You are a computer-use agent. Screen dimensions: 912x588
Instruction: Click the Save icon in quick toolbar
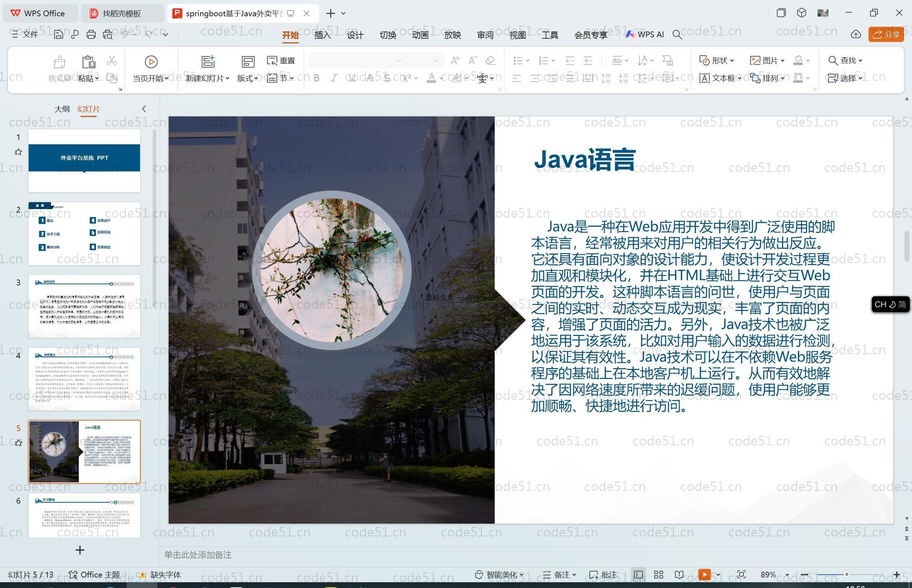(x=58, y=35)
